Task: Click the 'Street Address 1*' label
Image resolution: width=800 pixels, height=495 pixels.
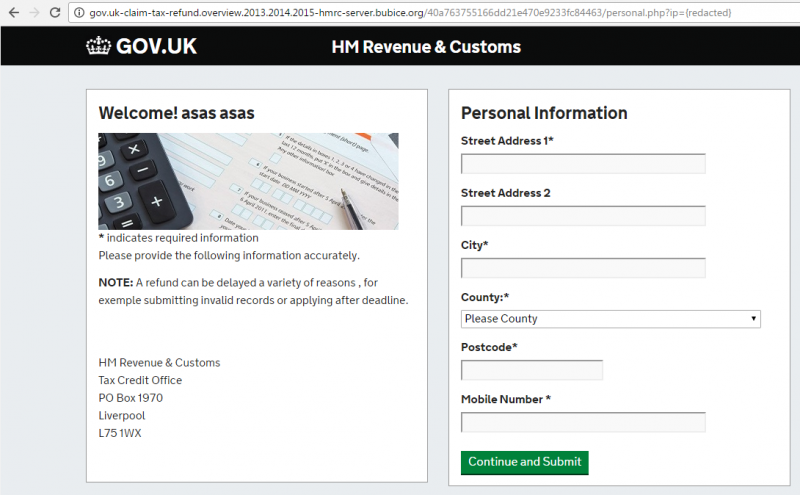Action: tap(507, 141)
